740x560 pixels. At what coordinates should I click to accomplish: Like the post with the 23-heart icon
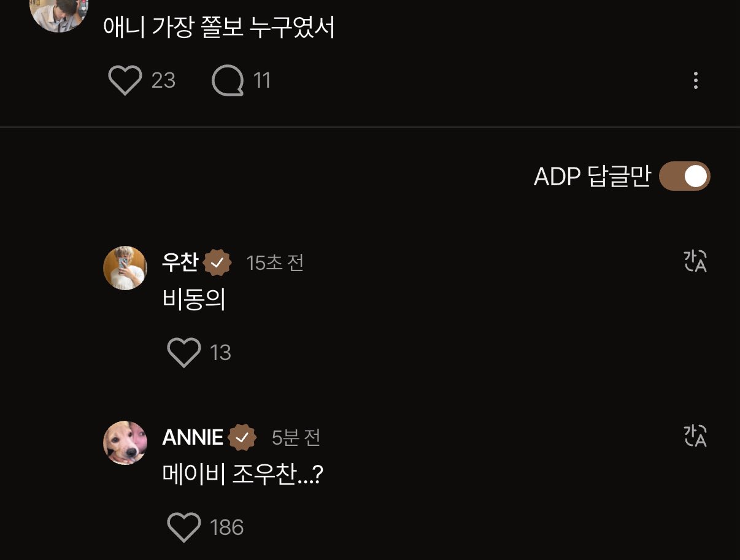125,80
